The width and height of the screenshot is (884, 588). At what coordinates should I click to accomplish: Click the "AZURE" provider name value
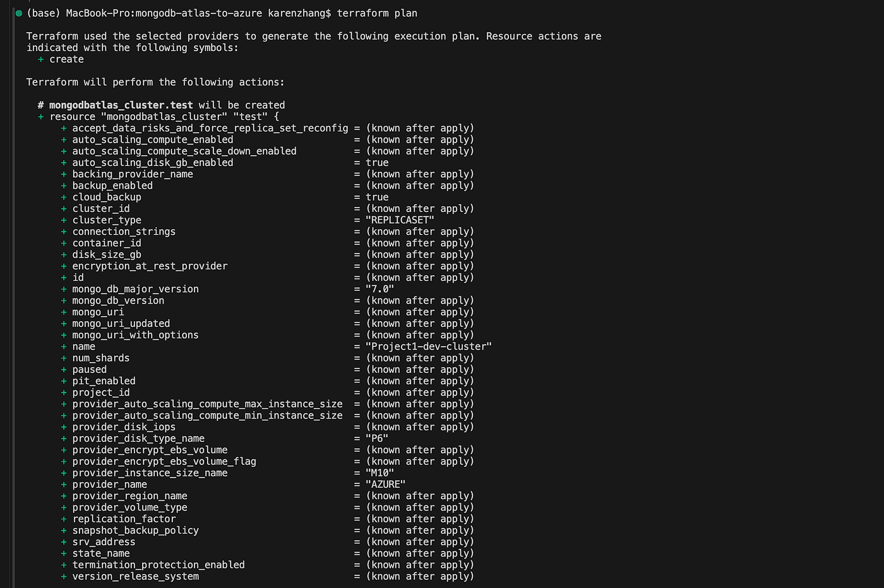click(386, 485)
